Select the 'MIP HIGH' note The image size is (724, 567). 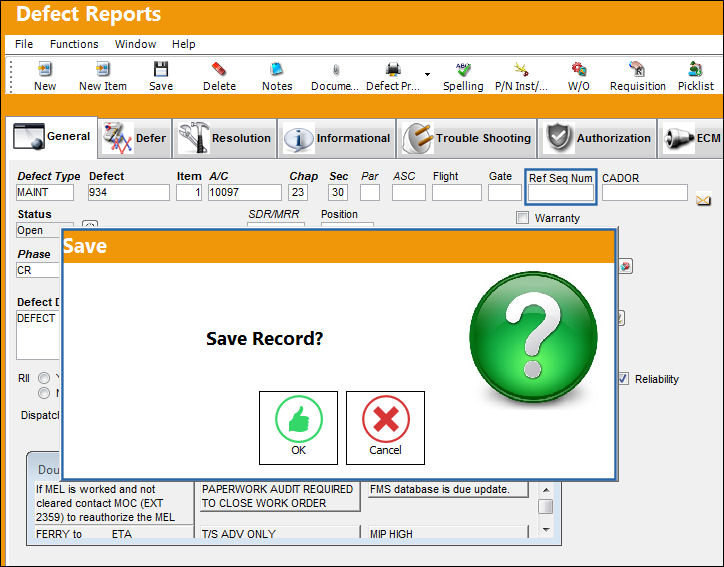pos(448,534)
